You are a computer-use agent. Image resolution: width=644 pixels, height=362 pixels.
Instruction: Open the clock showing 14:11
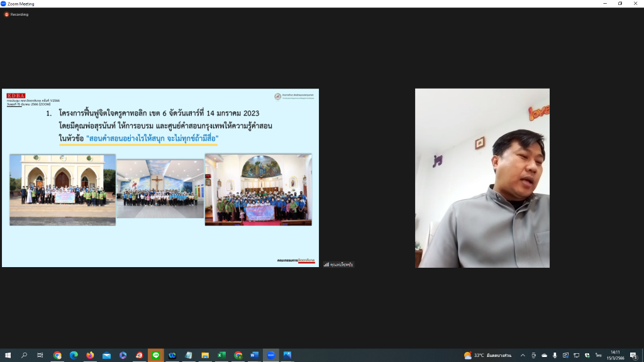pos(615,356)
